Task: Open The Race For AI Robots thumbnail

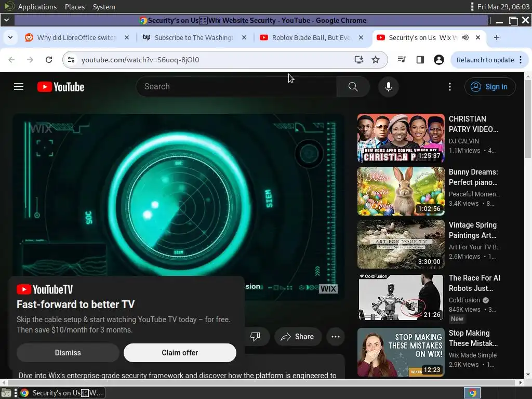Action: (x=401, y=297)
